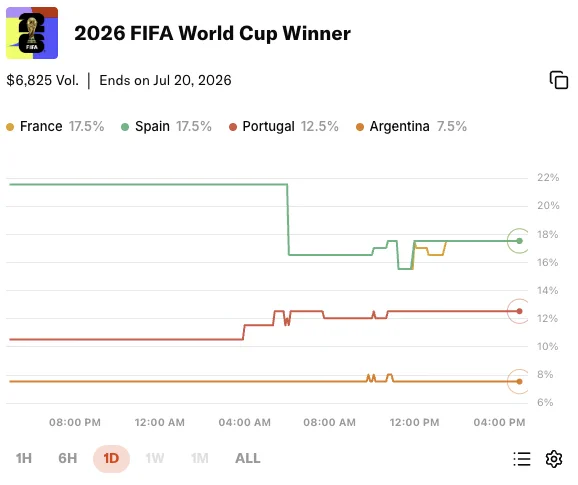Click the Argentina 7.5% legend label
578x485 pixels.
(x=418, y=126)
